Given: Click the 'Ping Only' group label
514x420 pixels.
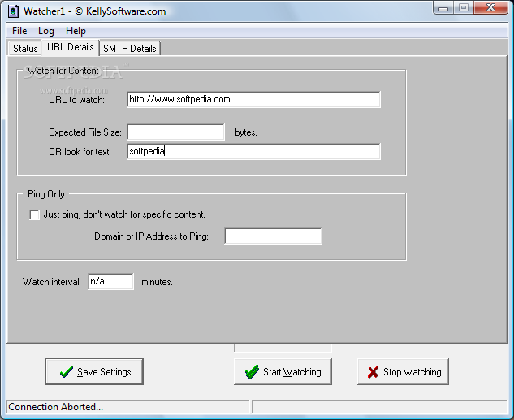Looking at the screenshot, I should coord(46,194).
